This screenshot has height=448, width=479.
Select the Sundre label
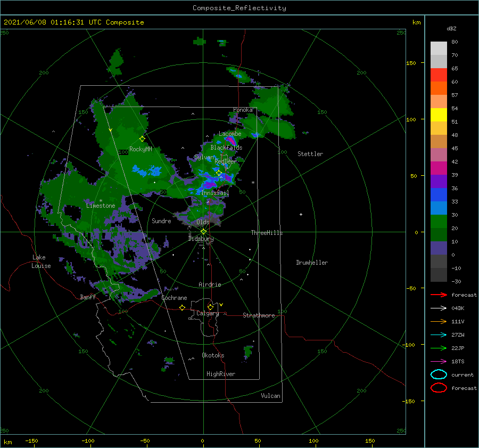[161, 221]
